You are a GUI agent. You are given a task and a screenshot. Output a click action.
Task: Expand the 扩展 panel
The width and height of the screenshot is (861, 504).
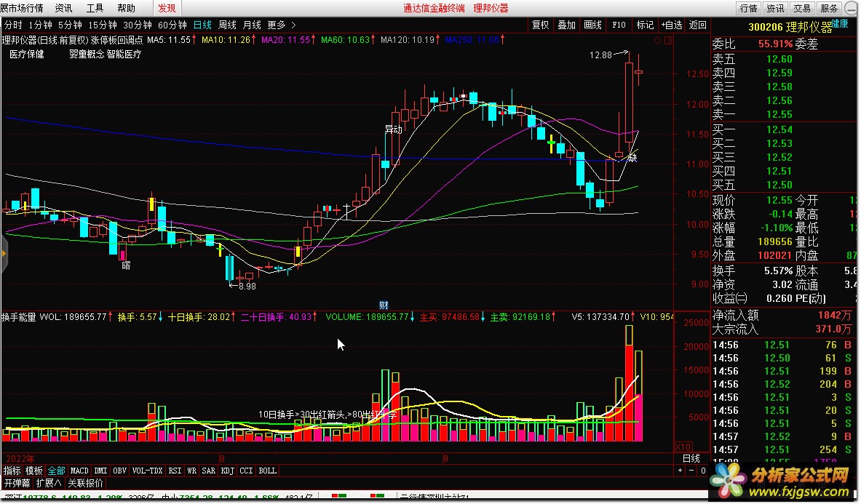48,483
